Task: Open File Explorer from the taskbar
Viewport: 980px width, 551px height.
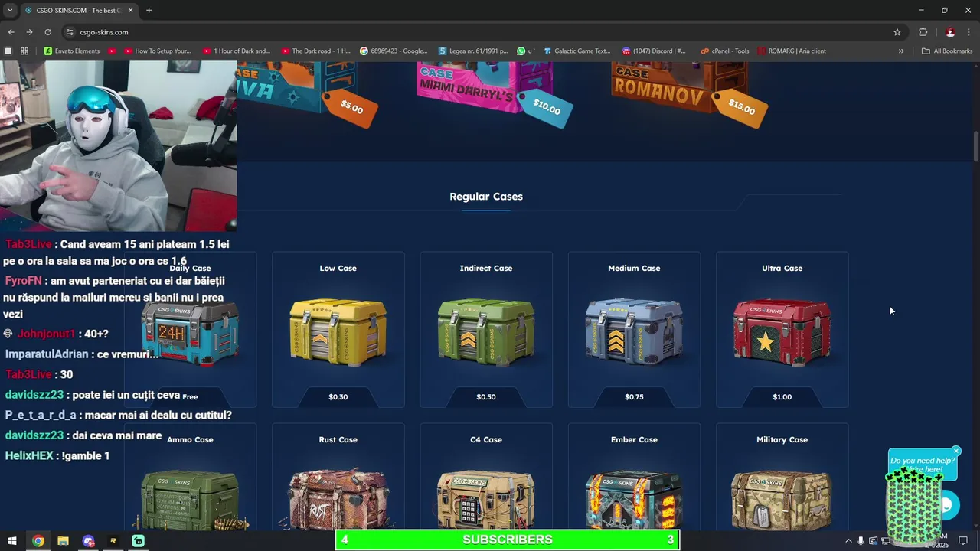Action: (x=63, y=540)
